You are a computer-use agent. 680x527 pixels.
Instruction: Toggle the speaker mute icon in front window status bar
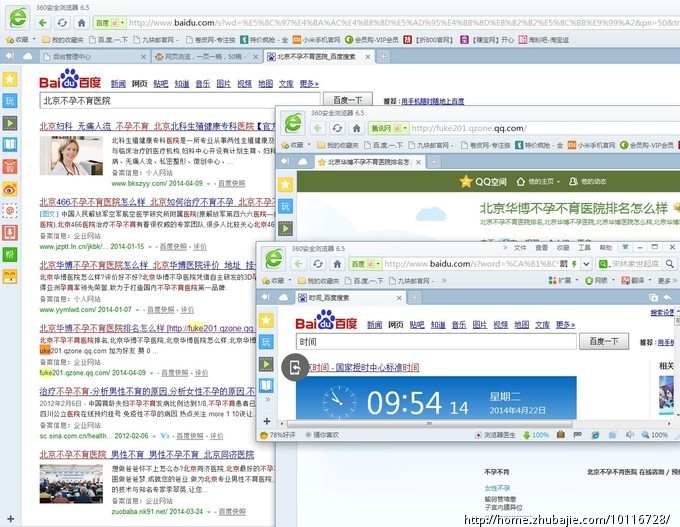click(x=630, y=435)
